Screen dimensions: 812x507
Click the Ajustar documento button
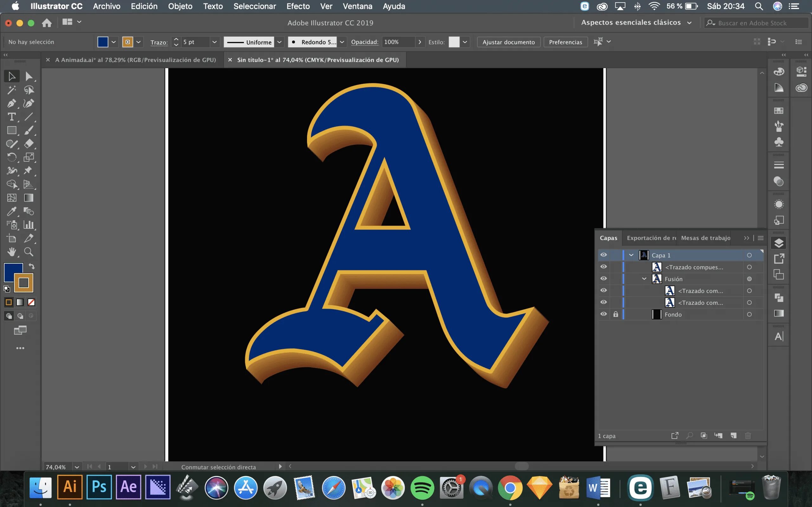tap(508, 42)
